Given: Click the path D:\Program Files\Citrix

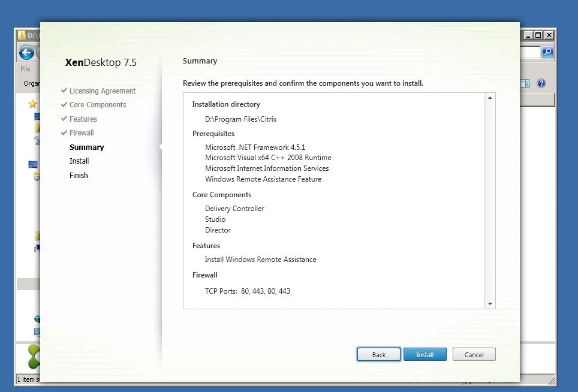Looking at the screenshot, I should (x=240, y=119).
